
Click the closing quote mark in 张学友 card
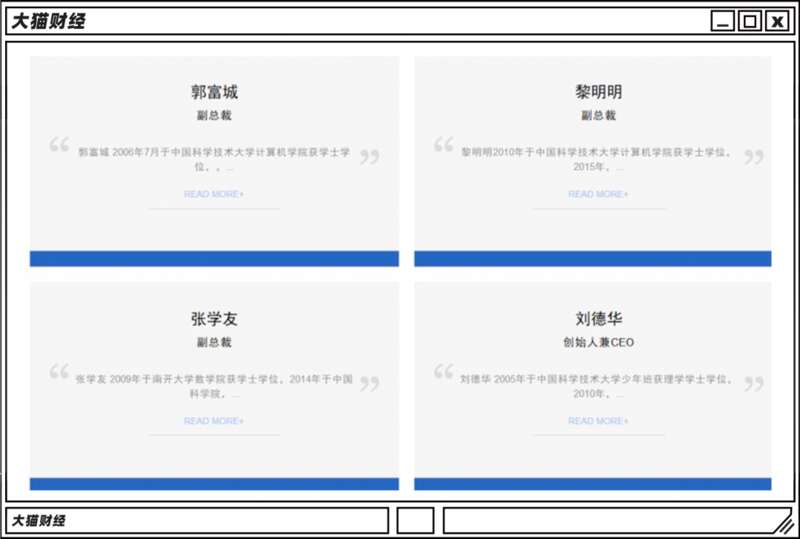[369, 383]
